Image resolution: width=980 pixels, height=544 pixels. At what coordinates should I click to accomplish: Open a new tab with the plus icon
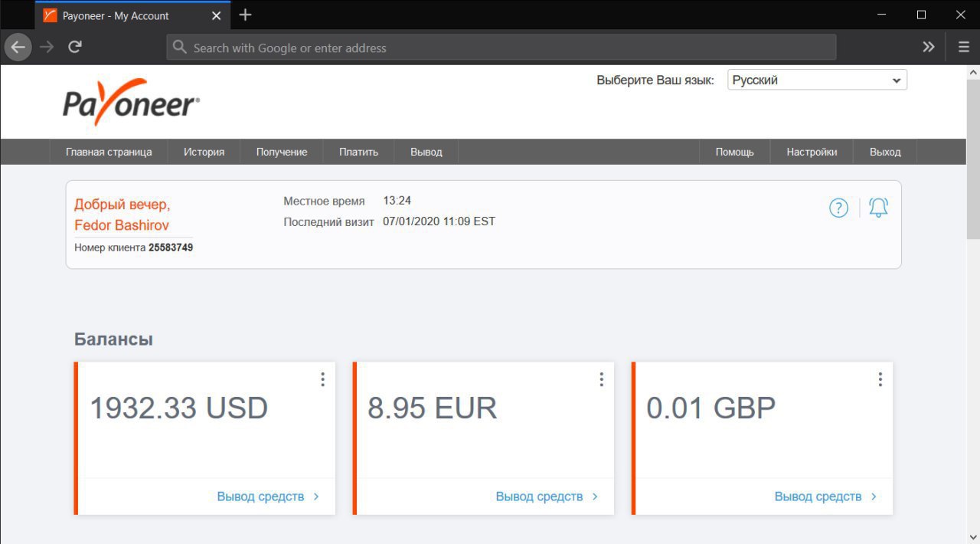[245, 15]
